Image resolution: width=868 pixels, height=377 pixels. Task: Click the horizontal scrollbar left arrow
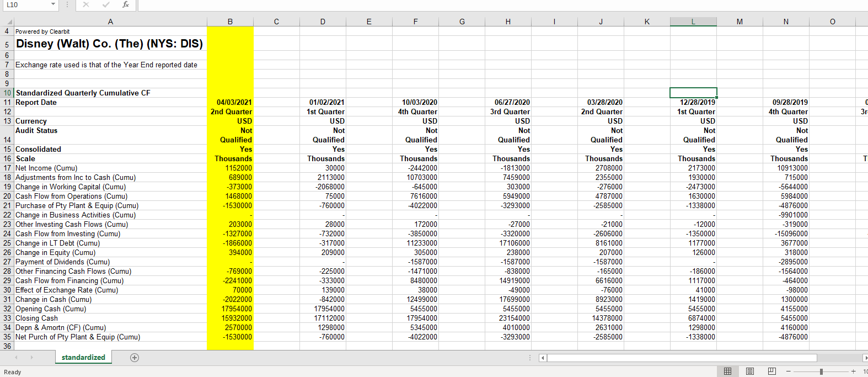[x=543, y=358]
